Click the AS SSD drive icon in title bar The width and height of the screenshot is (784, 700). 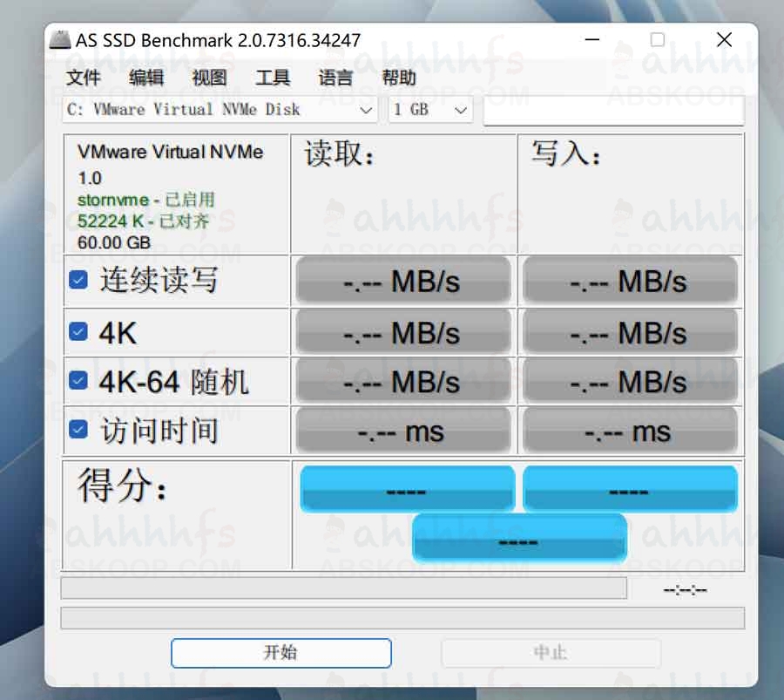[58, 38]
